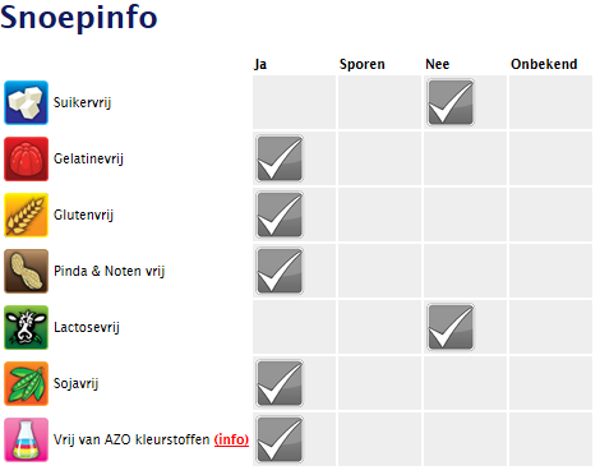This screenshot has width=600, height=475.
Task: Click the Nee checkmark for Suikervrij
Action: click(450, 102)
